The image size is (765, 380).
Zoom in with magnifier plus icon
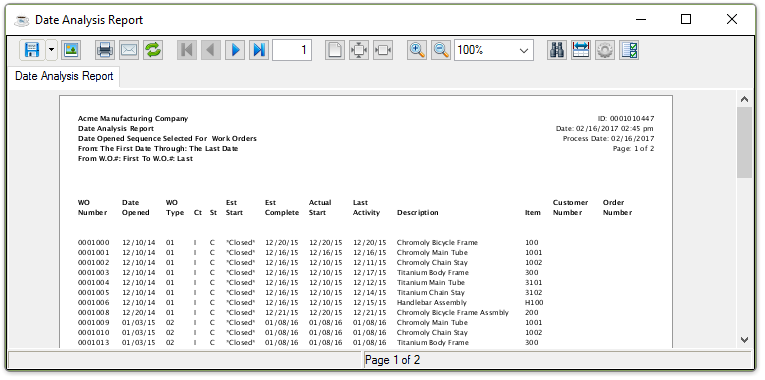pyautogui.click(x=417, y=50)
